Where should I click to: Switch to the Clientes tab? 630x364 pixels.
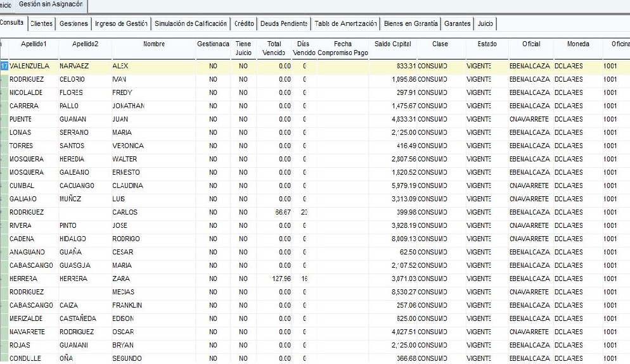[x=41, y=23]
